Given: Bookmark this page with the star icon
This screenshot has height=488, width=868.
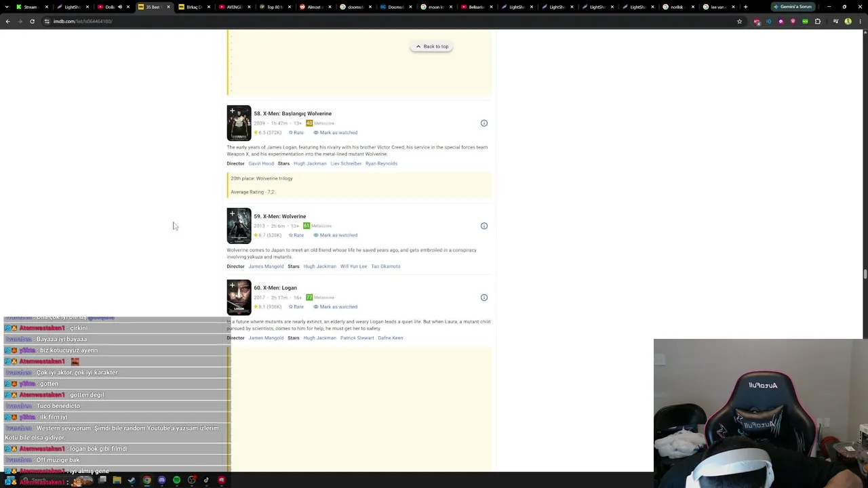Looking at the screenshot, I should [x=739, y=21].
